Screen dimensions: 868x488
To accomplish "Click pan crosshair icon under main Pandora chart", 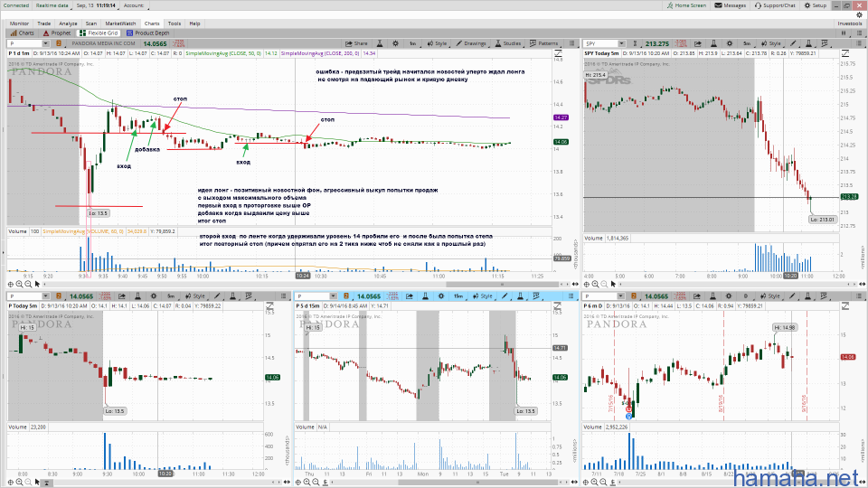I will (x=11, y=284).
